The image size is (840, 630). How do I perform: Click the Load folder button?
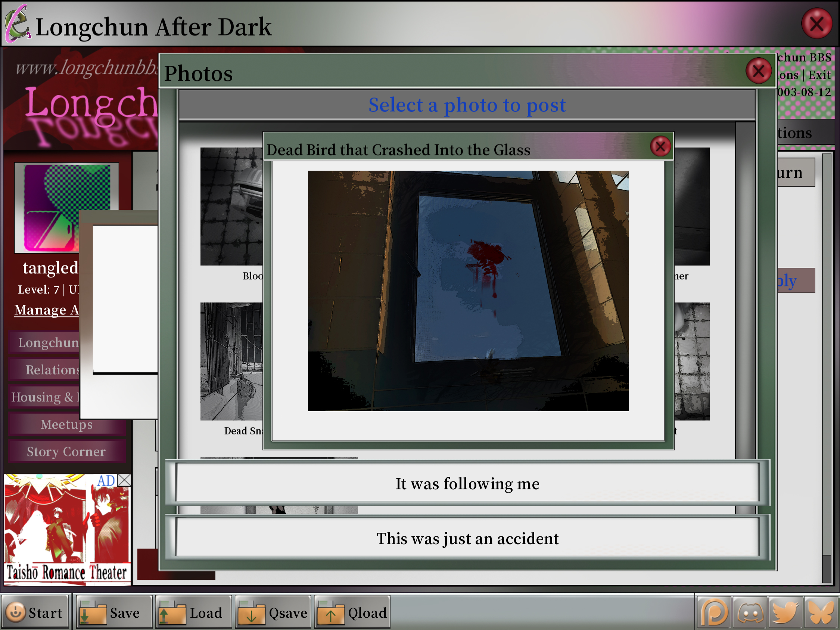click(x=193, y=612)
